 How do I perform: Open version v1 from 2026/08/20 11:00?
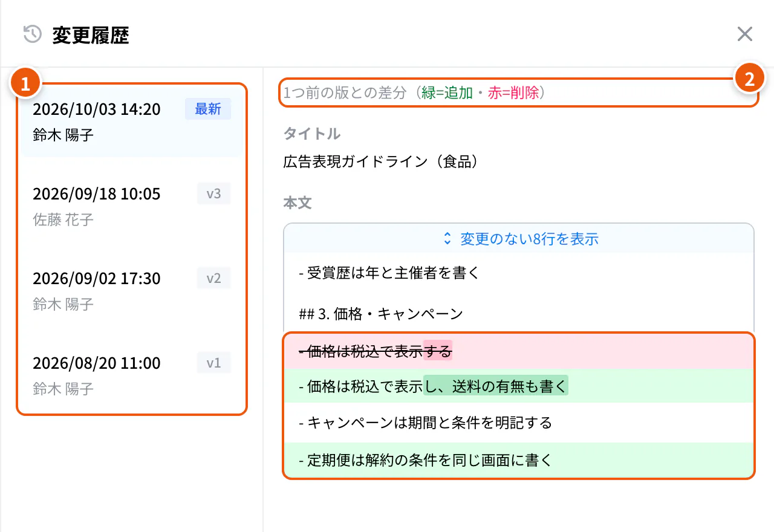[132, 375]
